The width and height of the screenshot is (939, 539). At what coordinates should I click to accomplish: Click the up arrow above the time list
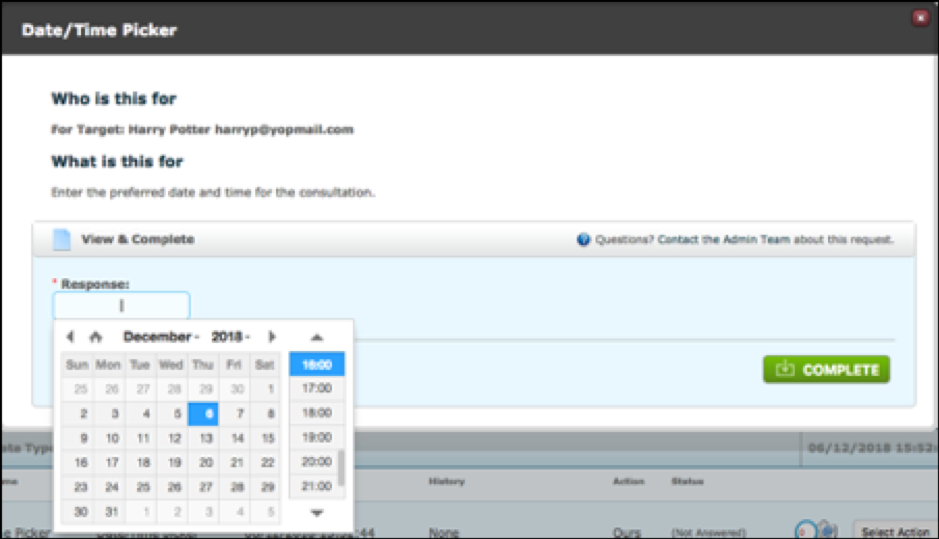(x=317, y=338)
